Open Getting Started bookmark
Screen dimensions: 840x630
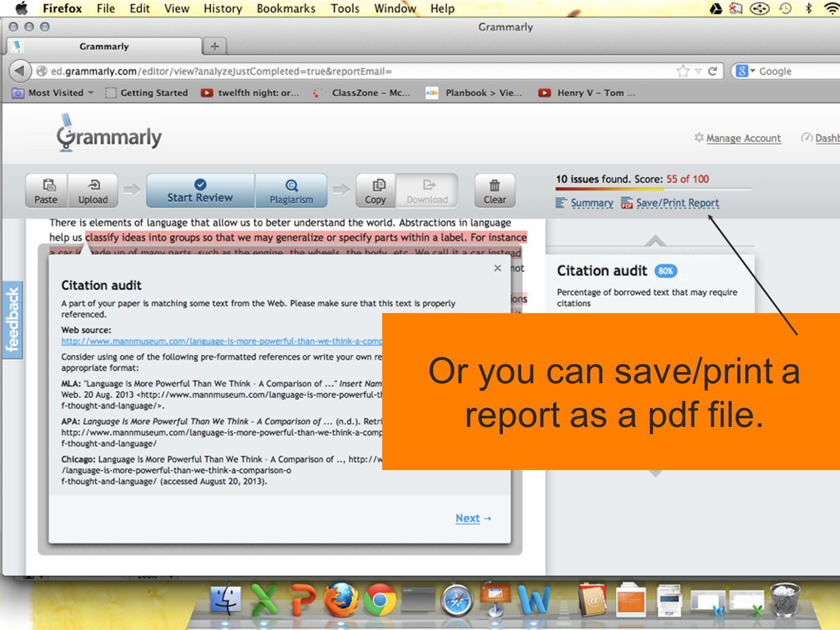[x=146, y=93]
